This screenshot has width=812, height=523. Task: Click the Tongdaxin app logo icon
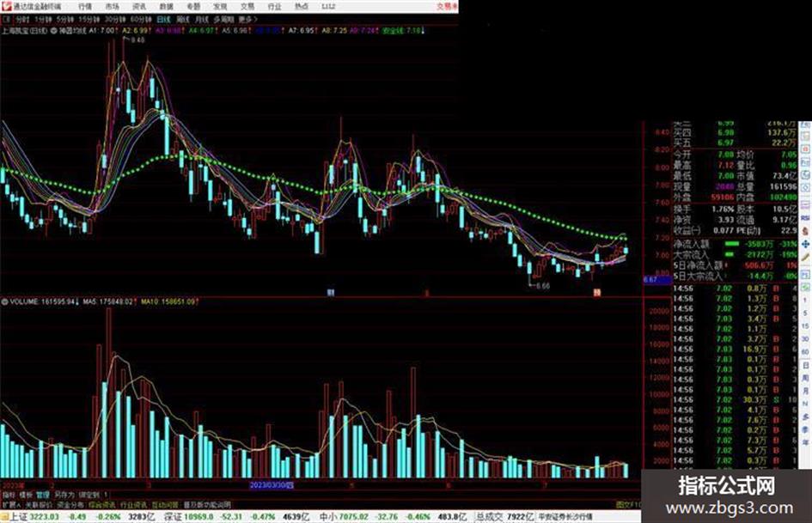click(6, 6)
